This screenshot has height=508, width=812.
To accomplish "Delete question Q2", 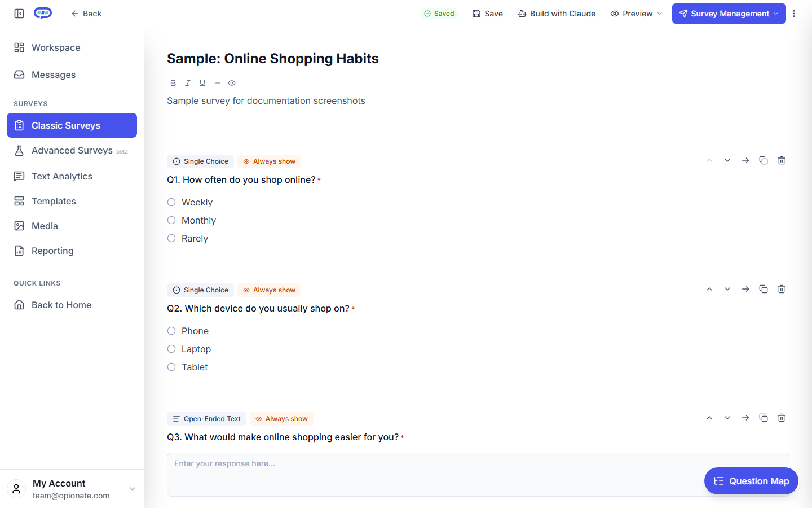I will pos(782,289).
